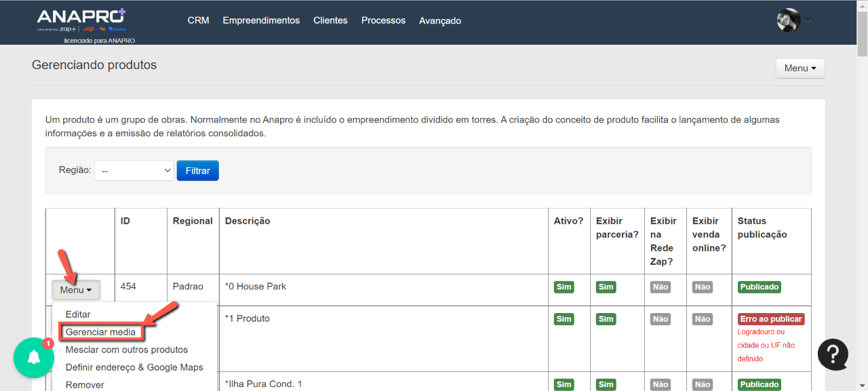
Task: Click the red Erro ao publicar badge
Action: (771, 319)
